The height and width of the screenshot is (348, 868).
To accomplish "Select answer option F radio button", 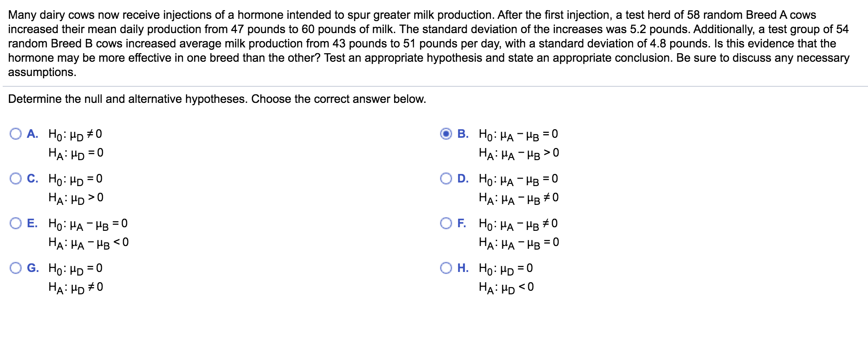I will [446, 223].
